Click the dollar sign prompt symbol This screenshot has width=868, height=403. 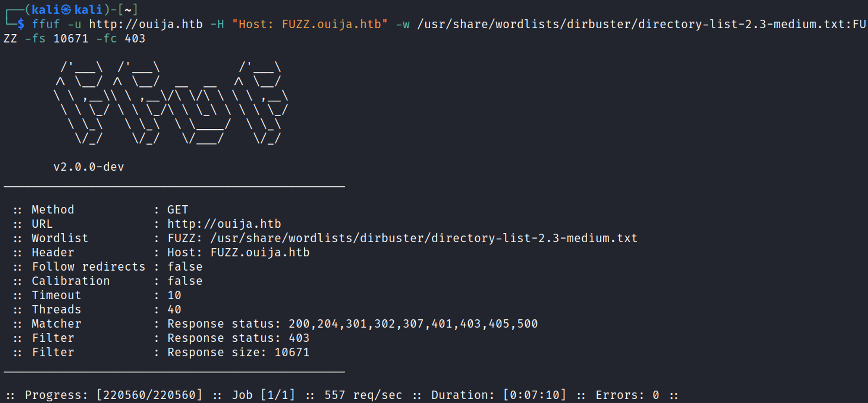coord(20,24)
